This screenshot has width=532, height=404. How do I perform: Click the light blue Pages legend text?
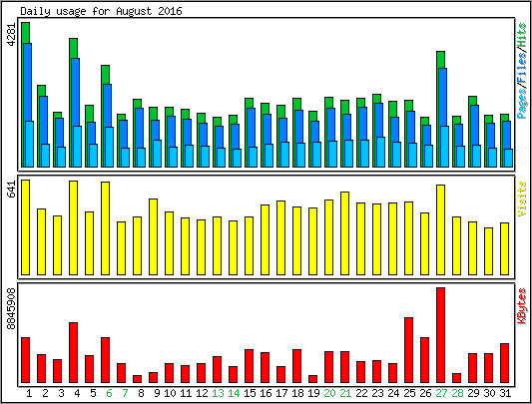coord(522,103)
